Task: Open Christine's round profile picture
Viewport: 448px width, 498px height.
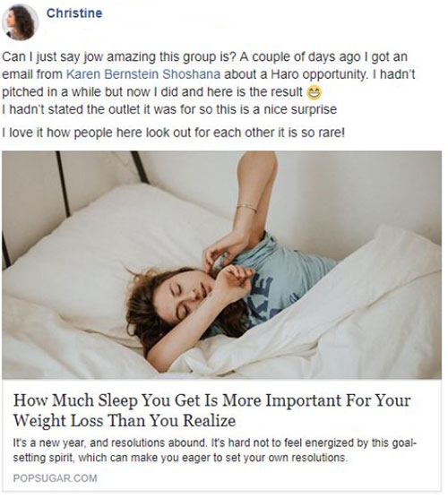Action: coord(20,22)
